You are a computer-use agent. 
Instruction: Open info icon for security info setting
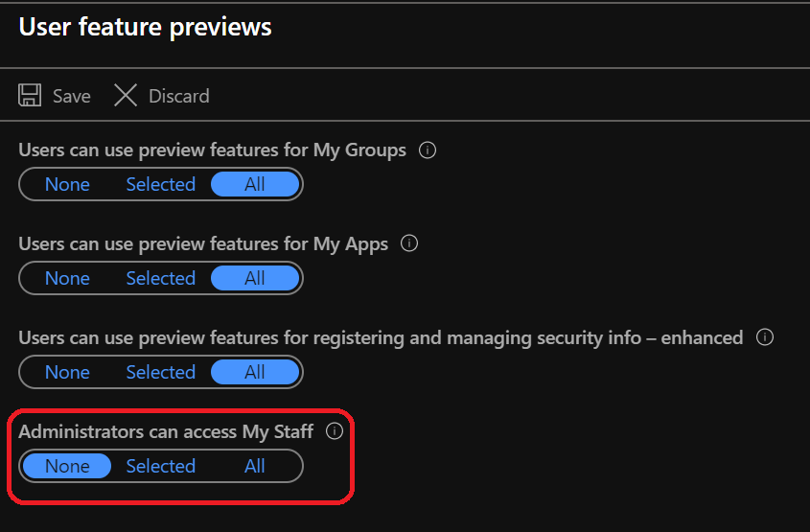pos(765,337)
